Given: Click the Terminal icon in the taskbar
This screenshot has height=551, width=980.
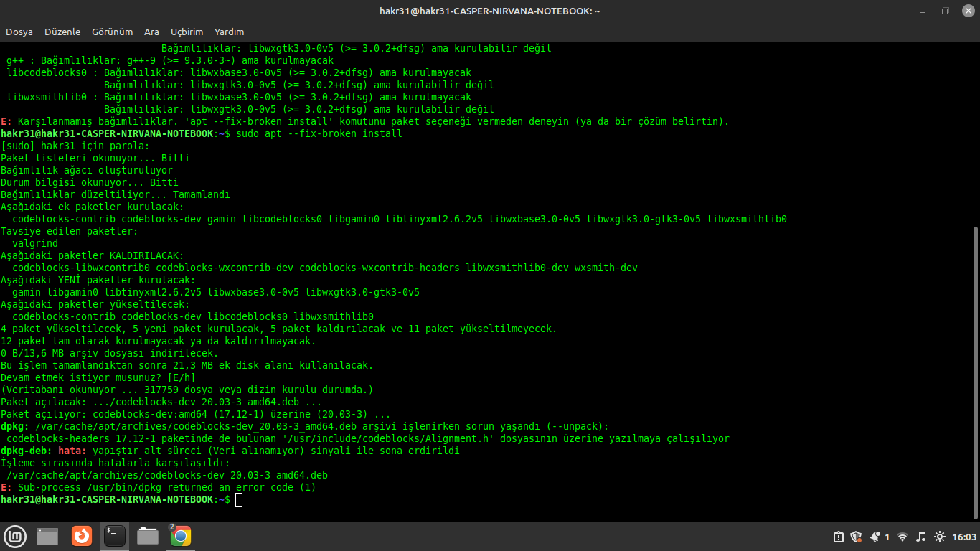Looking at the screenshot, I should (x=115, y=536).
